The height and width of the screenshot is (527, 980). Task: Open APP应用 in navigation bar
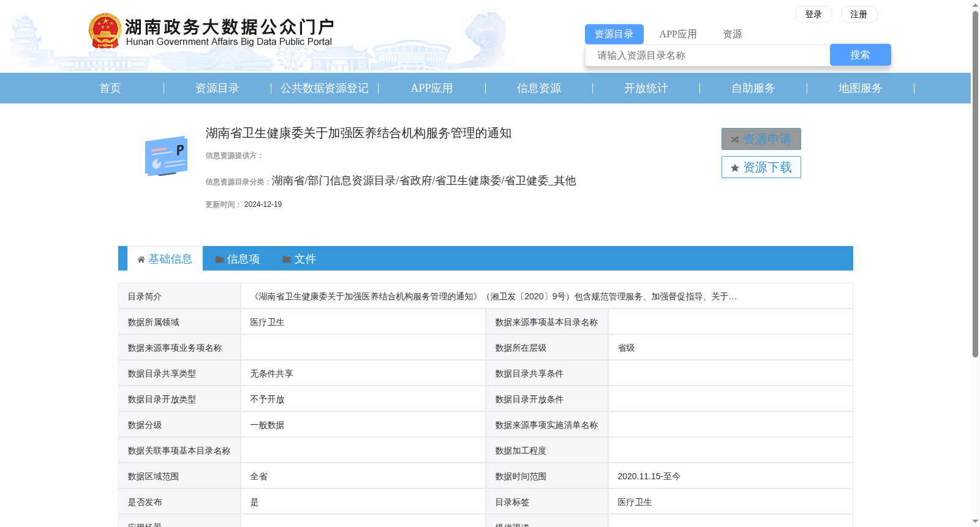432,88
